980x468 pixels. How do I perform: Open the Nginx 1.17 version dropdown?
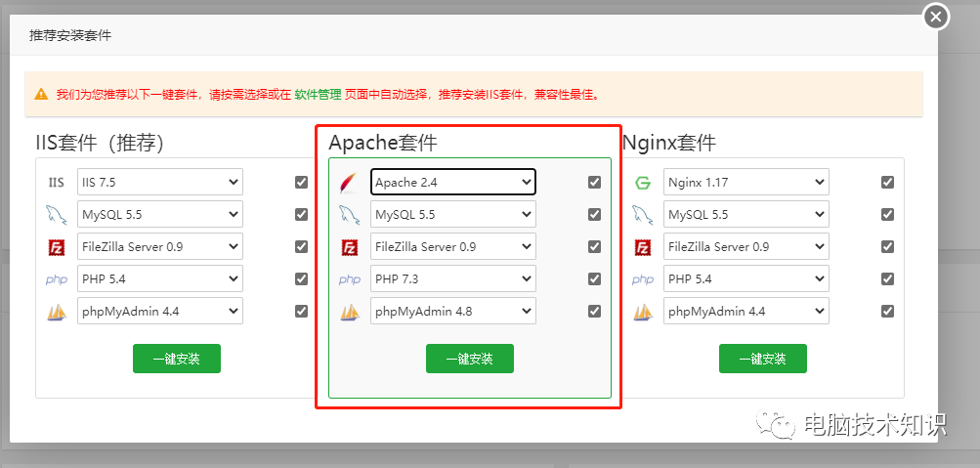tap(746, 182)
